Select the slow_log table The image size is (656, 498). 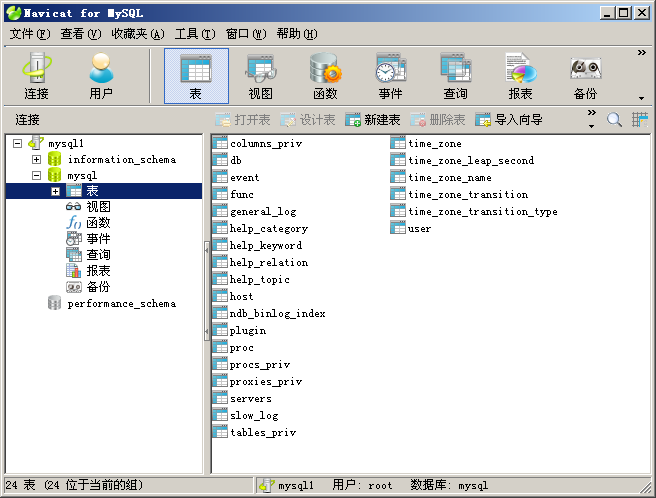pyautogui.click(x=246, y=415)
